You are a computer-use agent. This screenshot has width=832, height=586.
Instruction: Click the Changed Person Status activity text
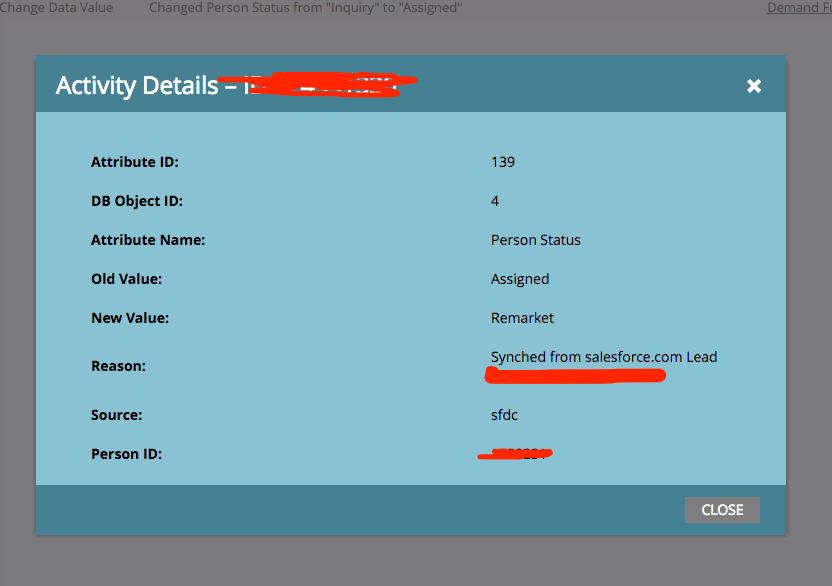(x=305, y=8)
